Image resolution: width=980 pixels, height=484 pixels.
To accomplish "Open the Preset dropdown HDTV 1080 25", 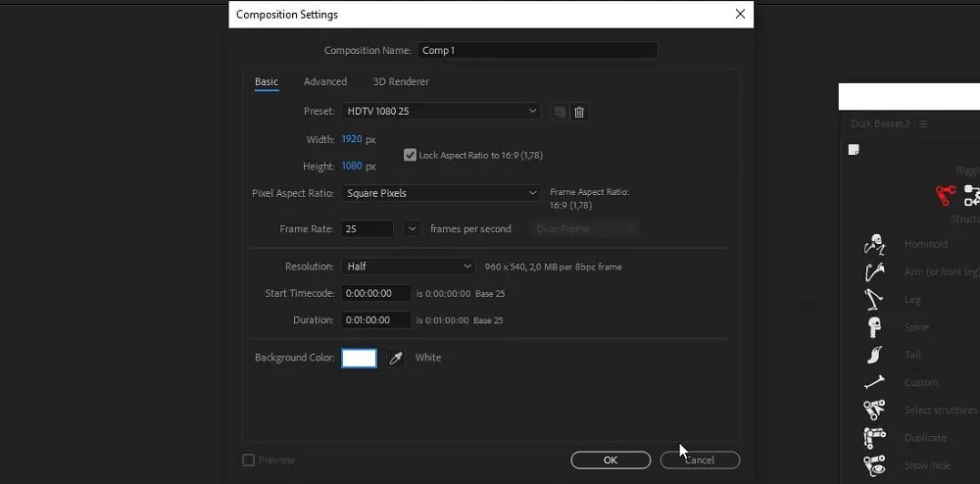I will tap(441, 112).
